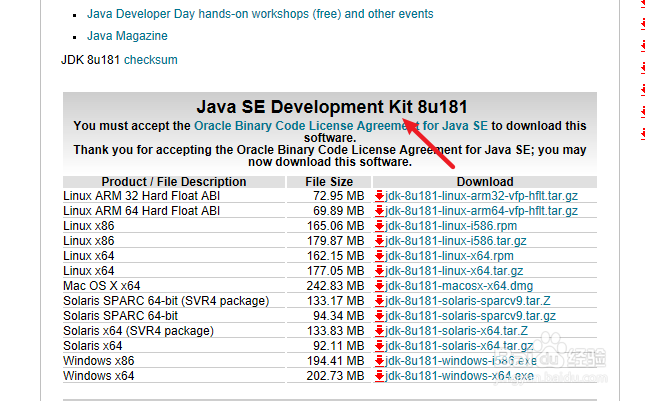
Task: Click download icon for jdk-8u181-solaris-sparcv9.tar.gz
Action: [x=379, y=316]
